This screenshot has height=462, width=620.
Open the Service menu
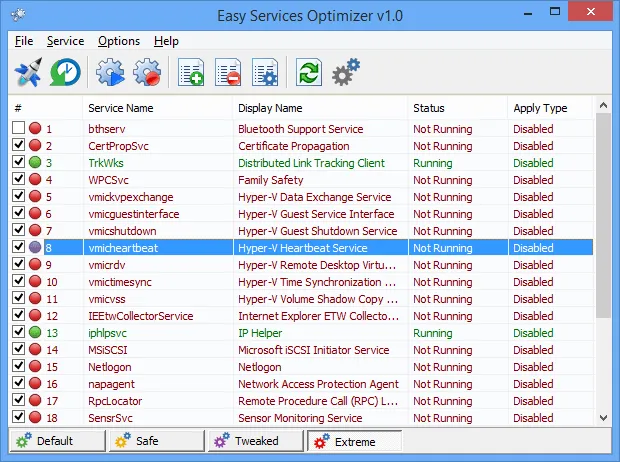click(65, 41)
